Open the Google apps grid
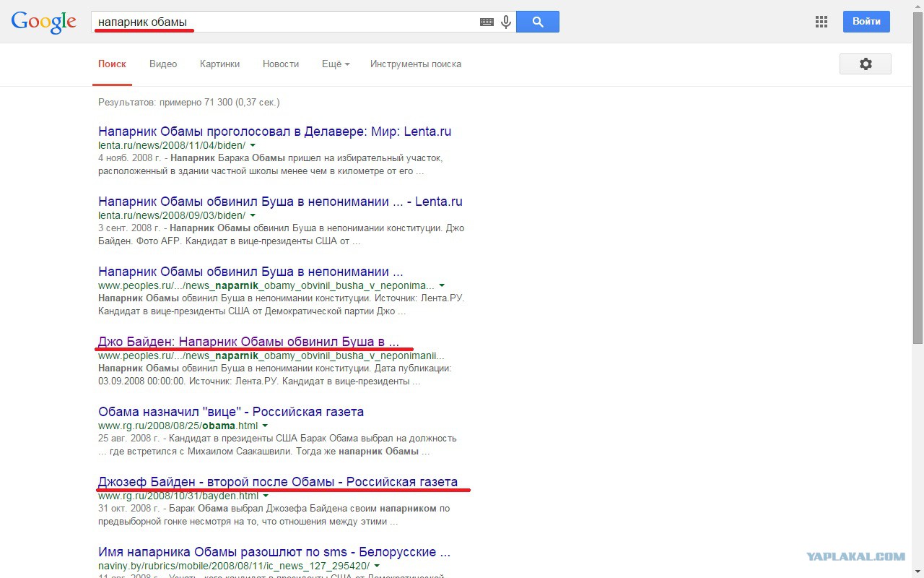This screenshot has width=924, height=578. click(x=821, y=22)
